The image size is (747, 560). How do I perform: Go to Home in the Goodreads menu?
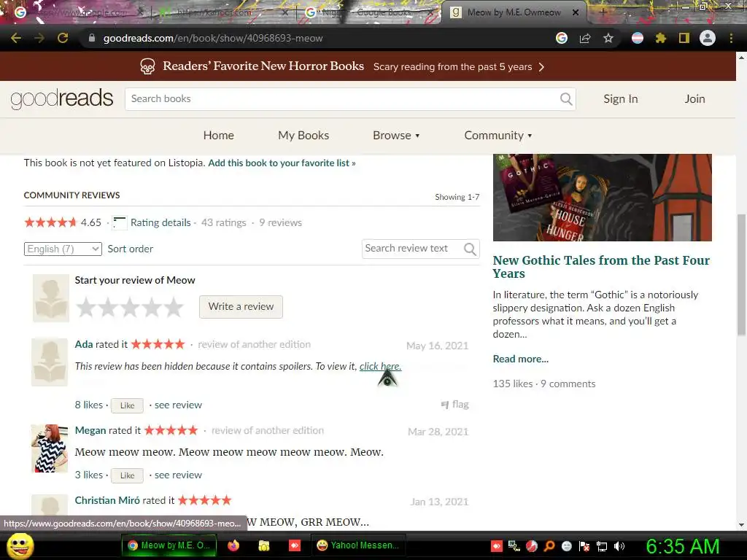[x=219, y=136]
